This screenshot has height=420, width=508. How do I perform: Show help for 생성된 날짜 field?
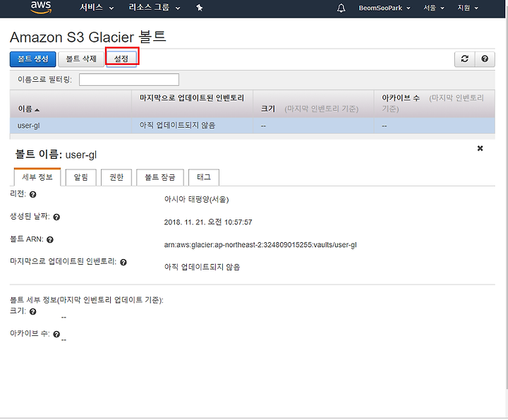click(x=56, y=217)
